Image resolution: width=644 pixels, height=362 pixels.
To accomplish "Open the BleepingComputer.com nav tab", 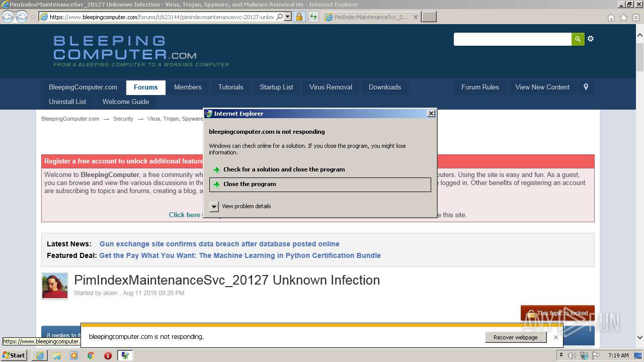I will [x=83, y=87].
